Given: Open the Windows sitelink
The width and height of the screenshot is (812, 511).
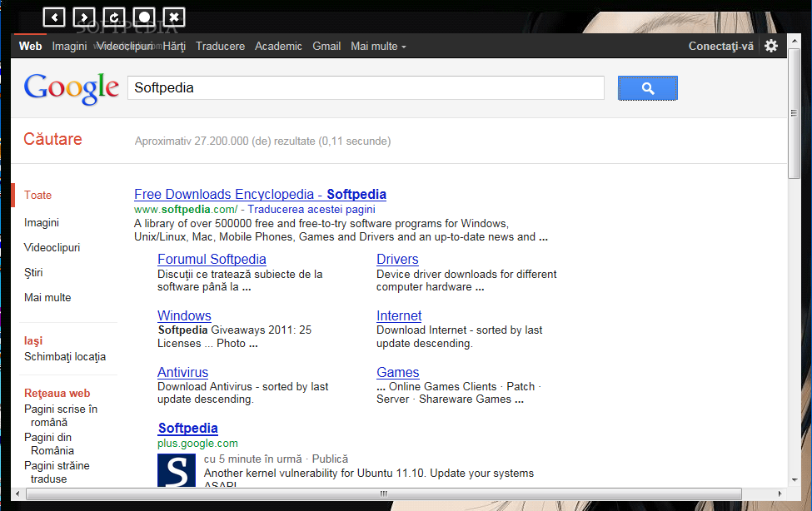Looking at the screenshot, I should click(184, 315).
